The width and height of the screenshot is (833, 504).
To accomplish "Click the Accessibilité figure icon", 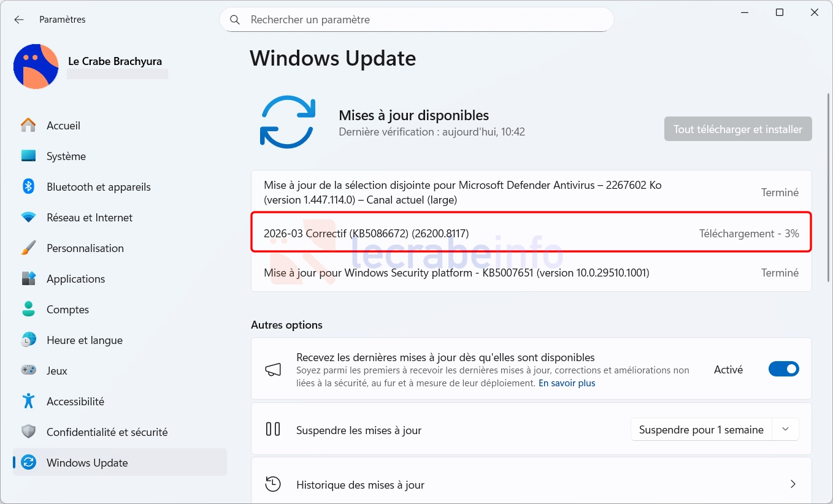I will point(28,401).
